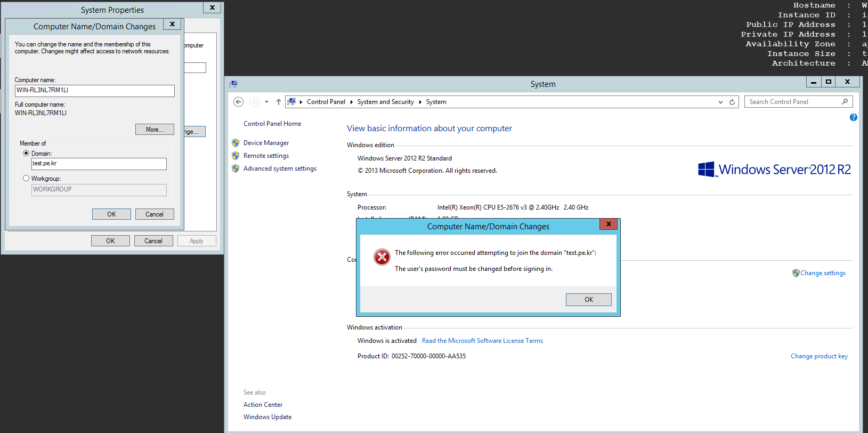Click Apply in System Properties window
Viewport: 868px width, 433px height.
[197, 241]
